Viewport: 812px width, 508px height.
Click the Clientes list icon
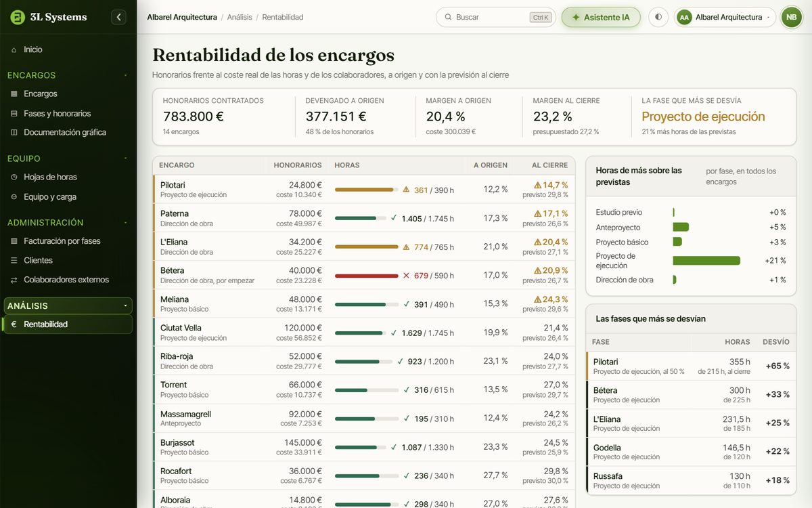pyautogui.click(x=14, y=261)
